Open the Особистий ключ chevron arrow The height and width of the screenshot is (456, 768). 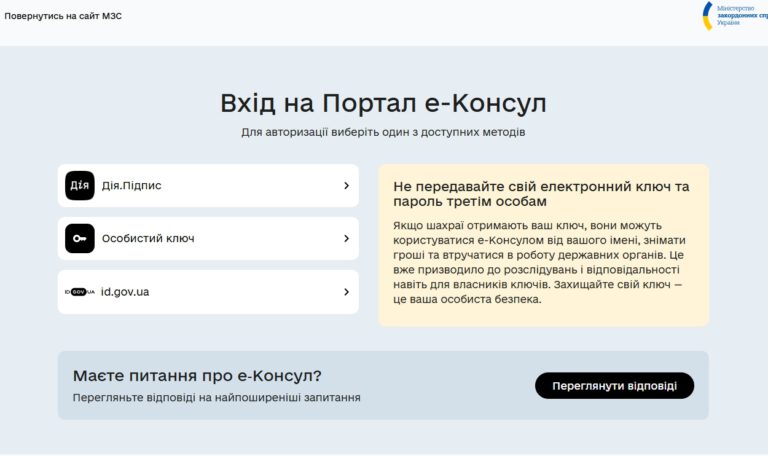[x=346, y=239]
